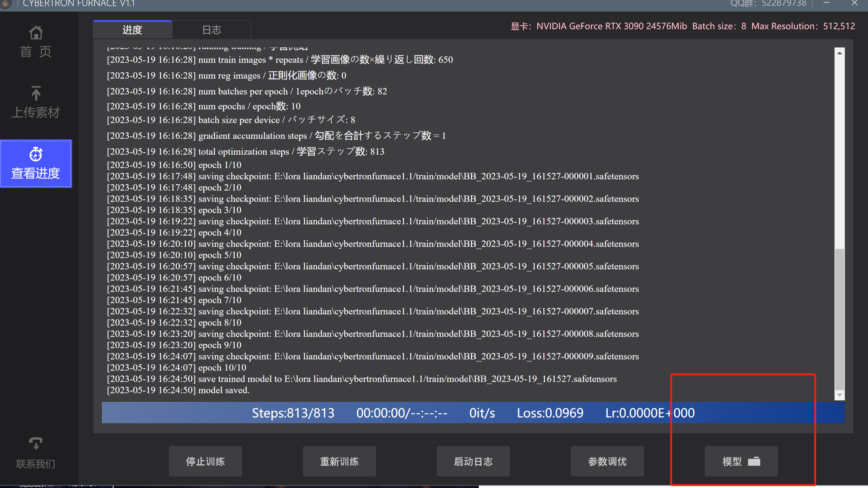Click the 停止训练 button
The height and width of the screenshot is (488, 868).
tap(206, 461)
